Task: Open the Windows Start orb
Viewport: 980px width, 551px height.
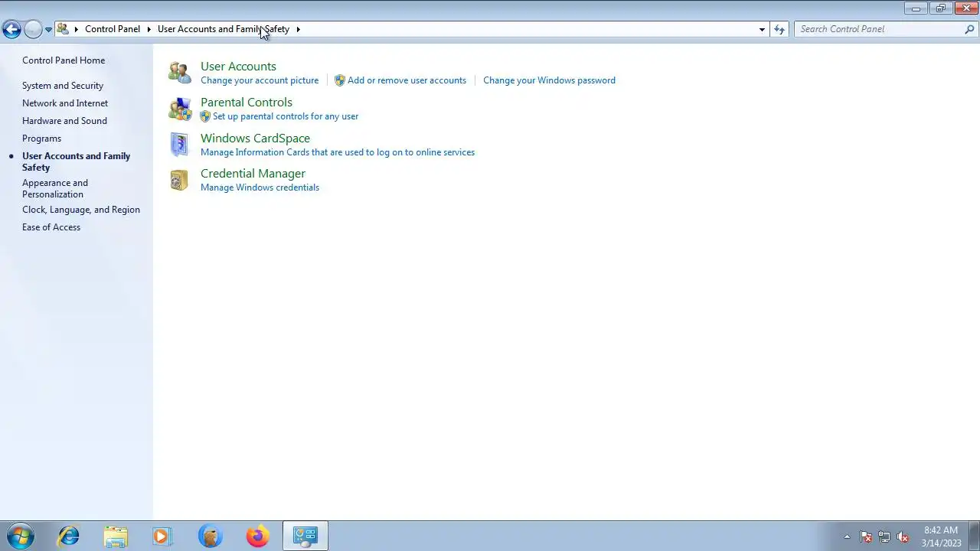Action: 20,536
